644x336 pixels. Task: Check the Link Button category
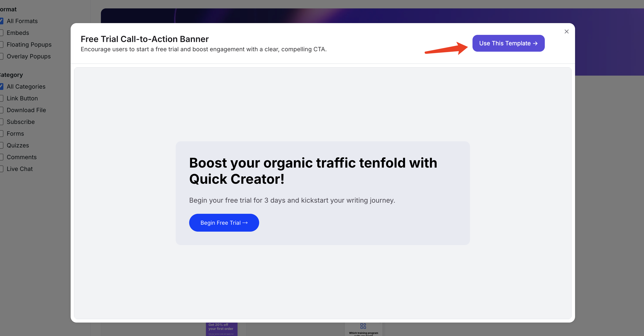1,98
